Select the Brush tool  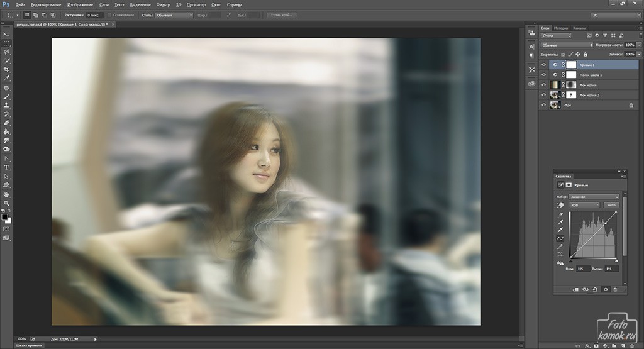pos(6,97)
